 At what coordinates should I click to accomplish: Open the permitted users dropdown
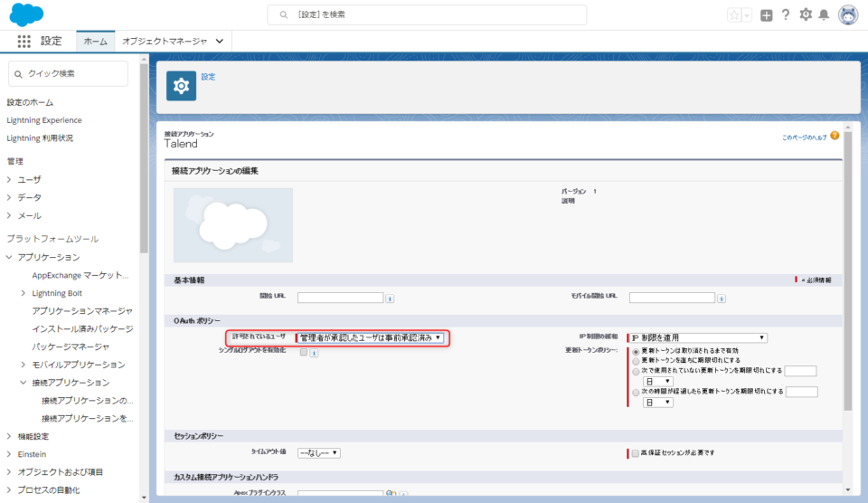(x=370, y=337)
